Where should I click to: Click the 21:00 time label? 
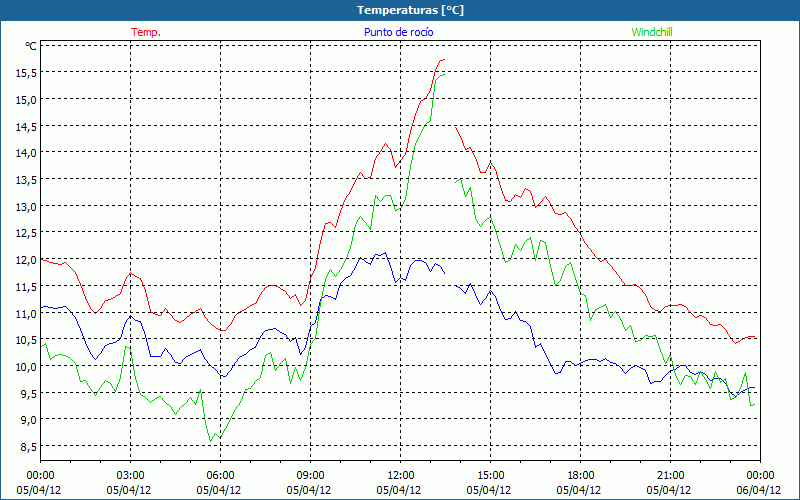click(670, 476)
